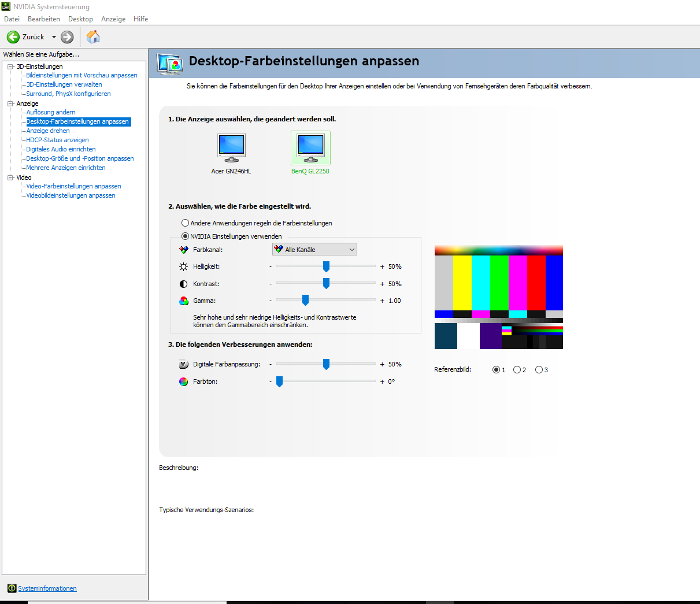Click the Farbton slider handle
The image size is (700, 604).
[x=279, y=381]
